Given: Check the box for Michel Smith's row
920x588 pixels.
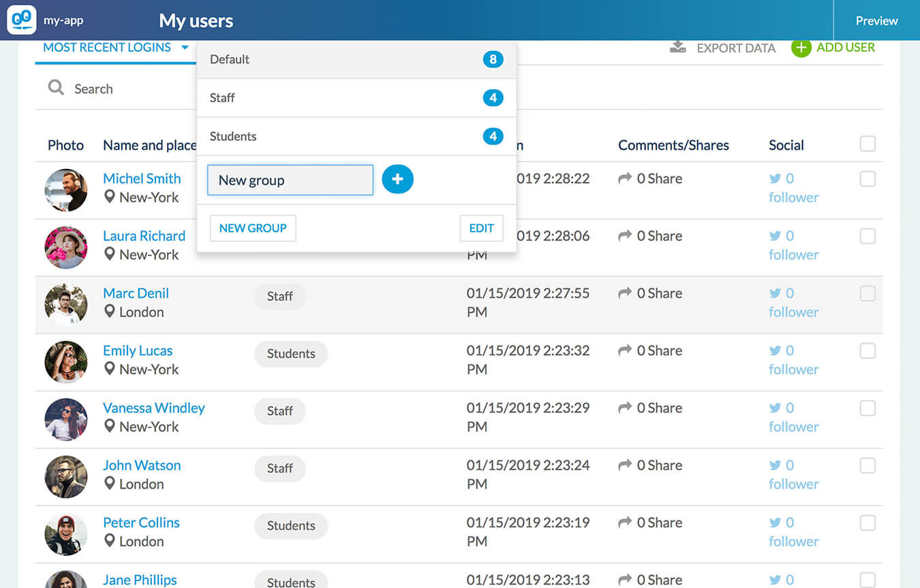Looking at the screenshot, I should [x=867, y=179].
